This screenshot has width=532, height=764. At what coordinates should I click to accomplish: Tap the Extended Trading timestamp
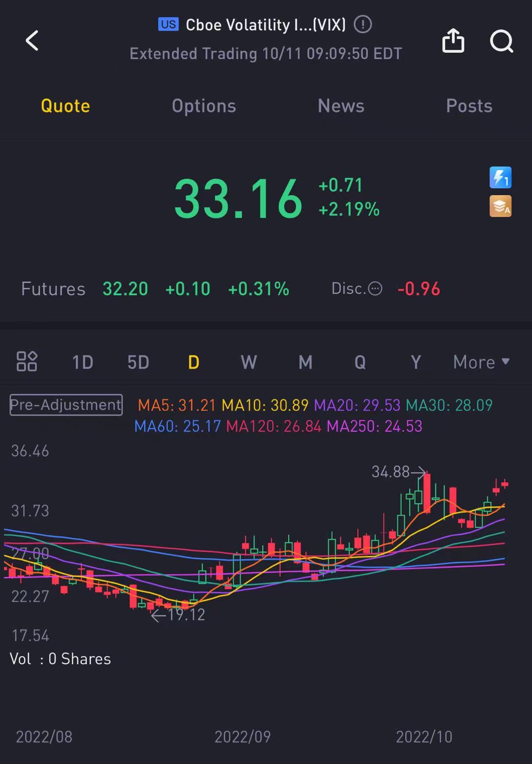pos(266,53)
